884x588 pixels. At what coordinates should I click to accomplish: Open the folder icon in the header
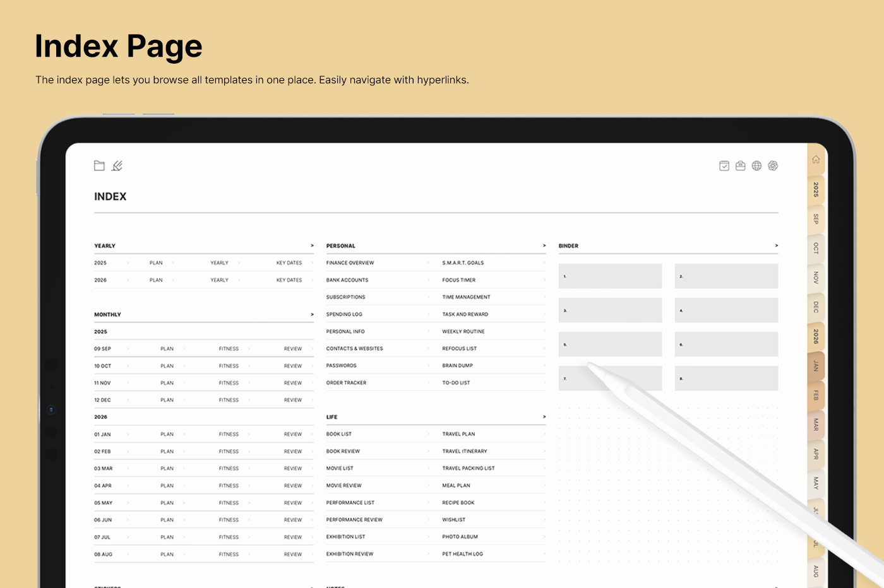tap(99, 166)
